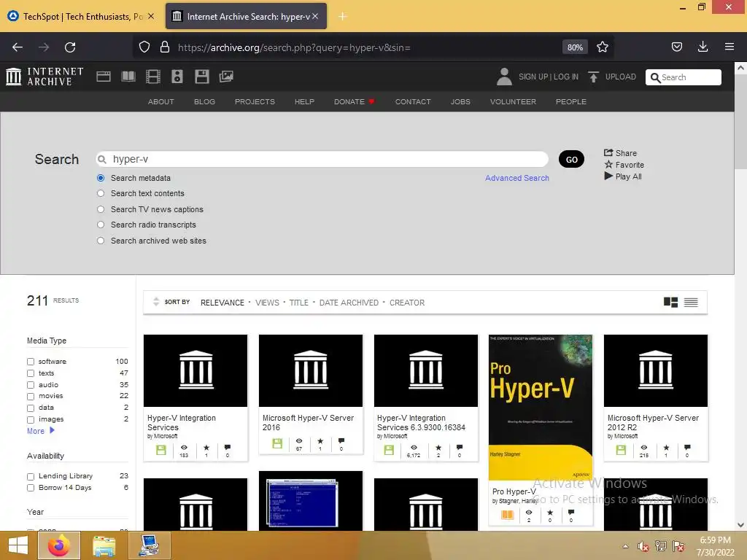The image size is (747, 560).
Task: Open the Blog menu item
Action: 204,101
